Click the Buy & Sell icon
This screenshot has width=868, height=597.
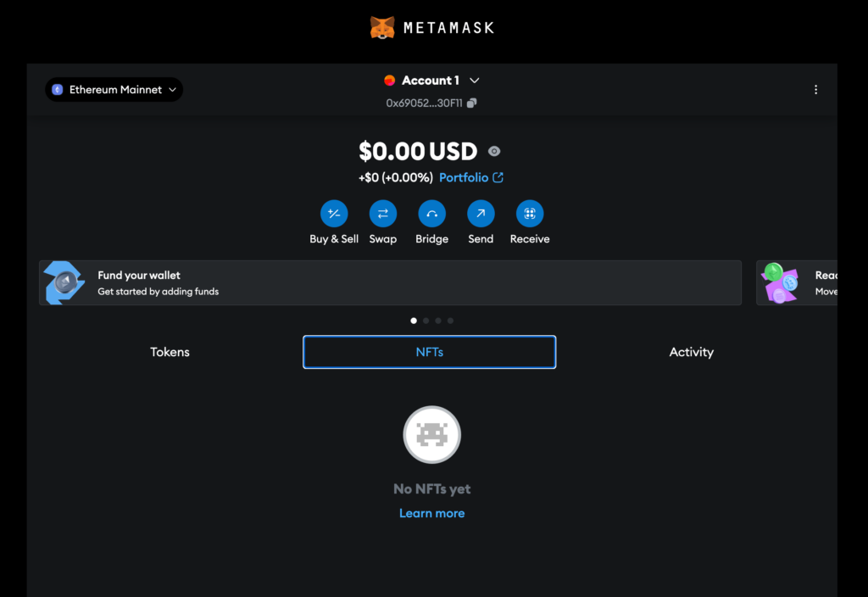(x=334, y=213)
